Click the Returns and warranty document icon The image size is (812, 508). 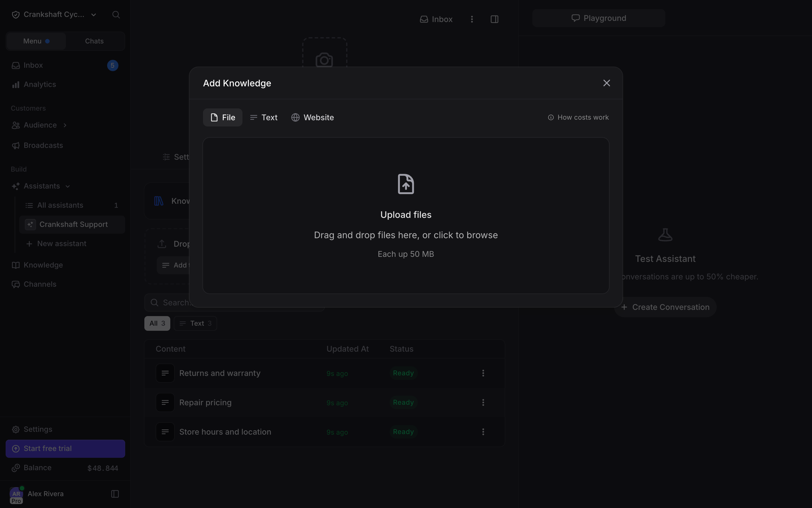[x=165, y=373]
